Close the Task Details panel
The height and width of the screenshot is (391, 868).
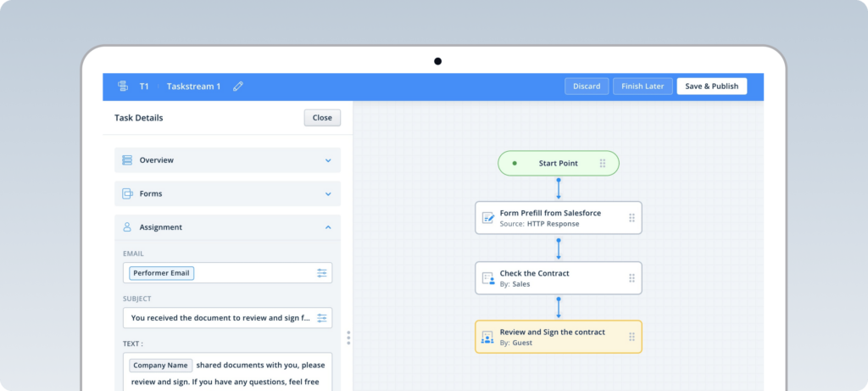322,118
